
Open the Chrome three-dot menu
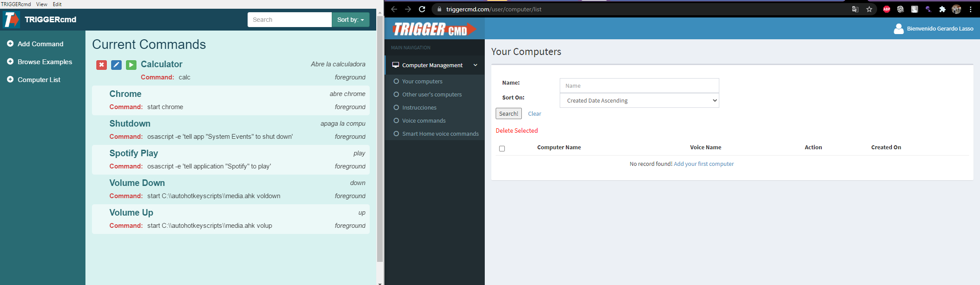tap(970, 9)
